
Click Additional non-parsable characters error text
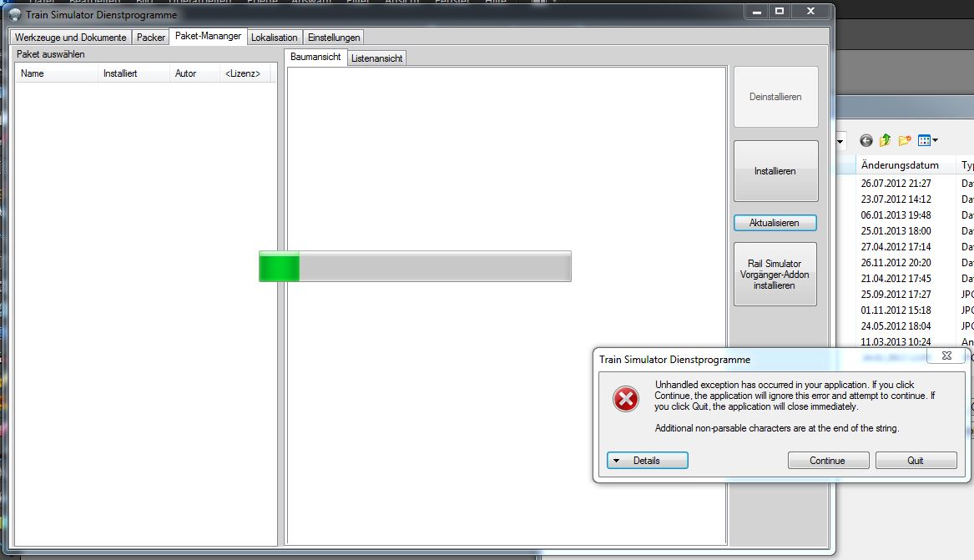[776, 428]
